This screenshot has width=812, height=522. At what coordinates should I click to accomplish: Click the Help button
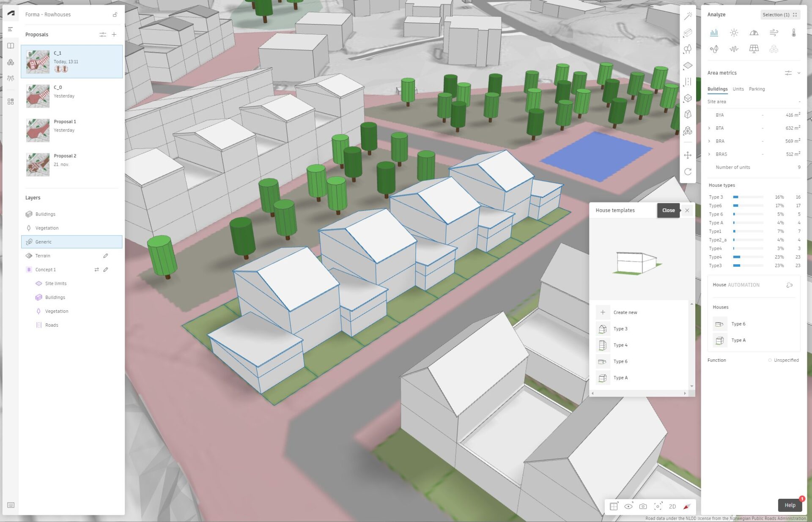pyautogui.click(x=790, y=505)
